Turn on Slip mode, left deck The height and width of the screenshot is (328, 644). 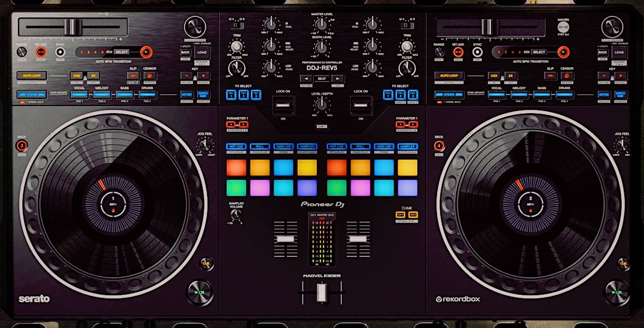pos(133,75)
